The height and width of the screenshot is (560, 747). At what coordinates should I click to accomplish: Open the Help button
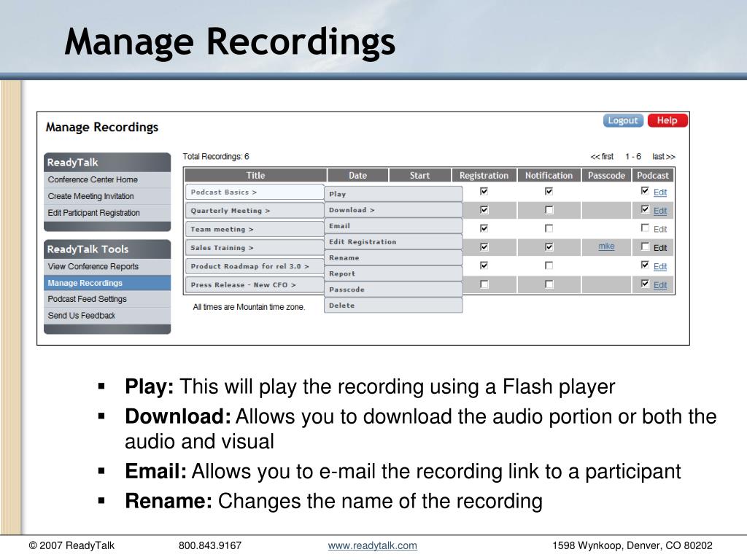(667, 120)
